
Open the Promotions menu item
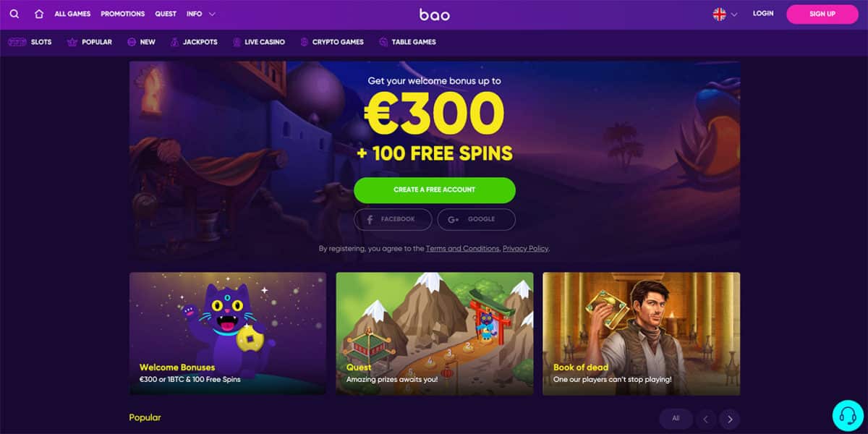point(123,14)
